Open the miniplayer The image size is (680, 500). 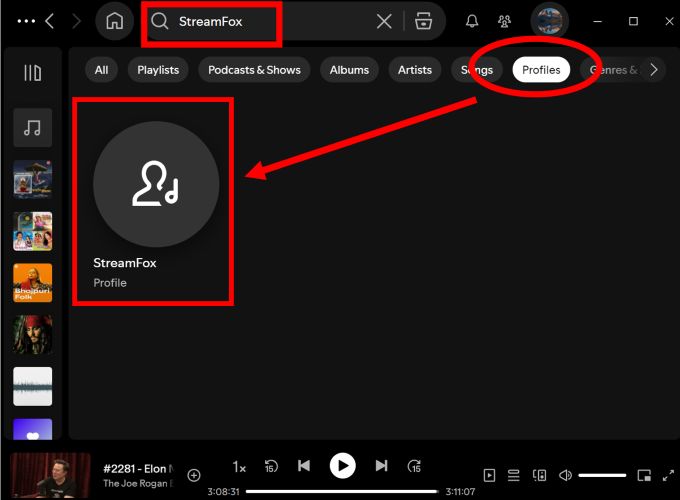pyautogui.click(x=644, y=475)
